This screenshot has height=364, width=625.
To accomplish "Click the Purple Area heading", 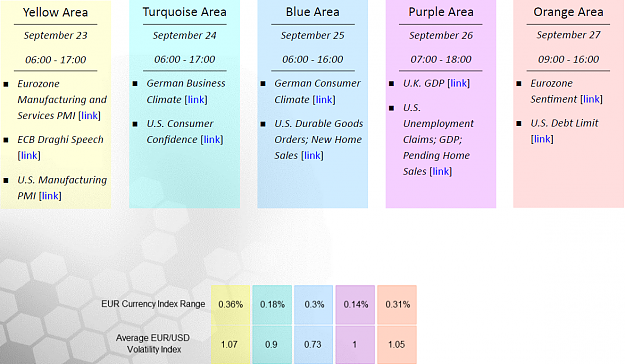I will click(x=441, y=12).
